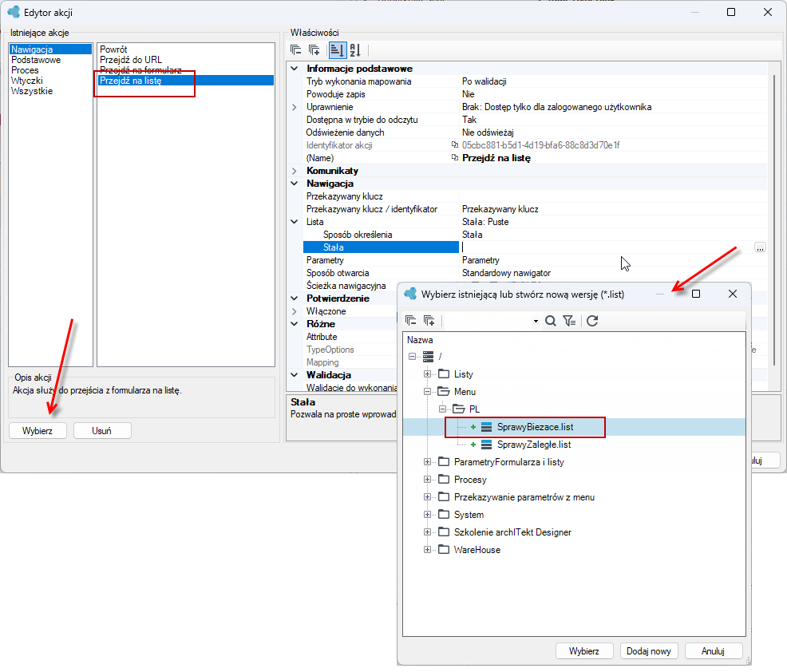Expand all categories in the Właściwości toolbar
Viewport: 787px width, 672px height.
[x=314, y=50]
